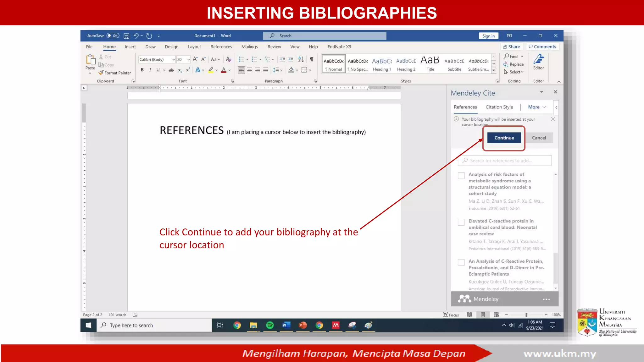This screenshot has width=644, height=362.
Task: Increase font size with grow icon
Action: [195, 59]
